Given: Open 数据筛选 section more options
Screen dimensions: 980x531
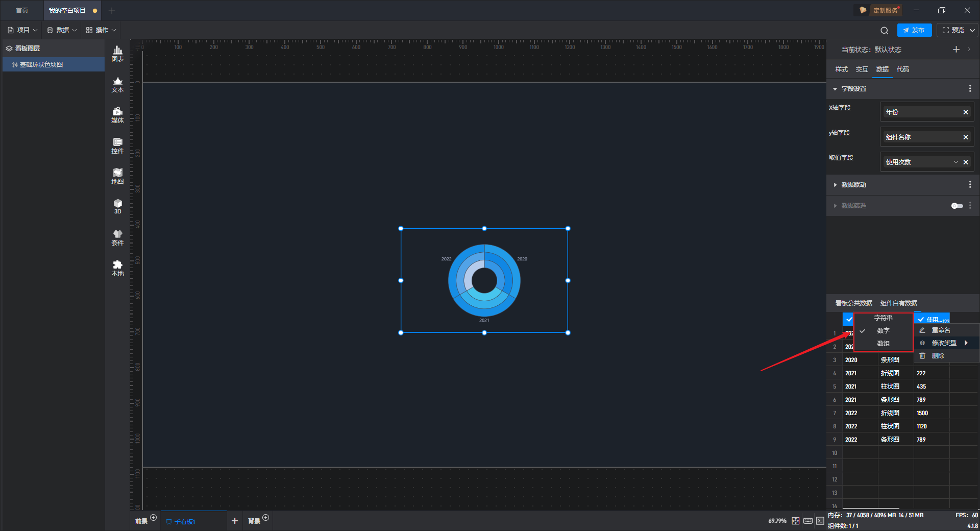Looking at the screenshot, I should pos(970,205).
